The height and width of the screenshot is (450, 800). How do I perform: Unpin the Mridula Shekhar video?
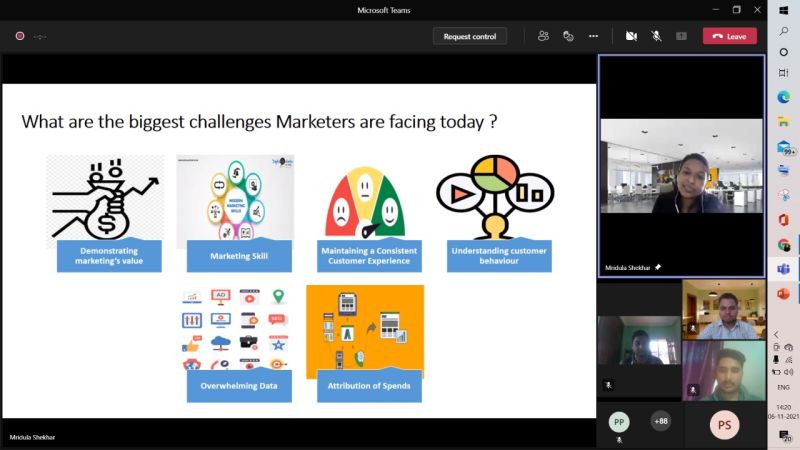click(x=658, y=268)
